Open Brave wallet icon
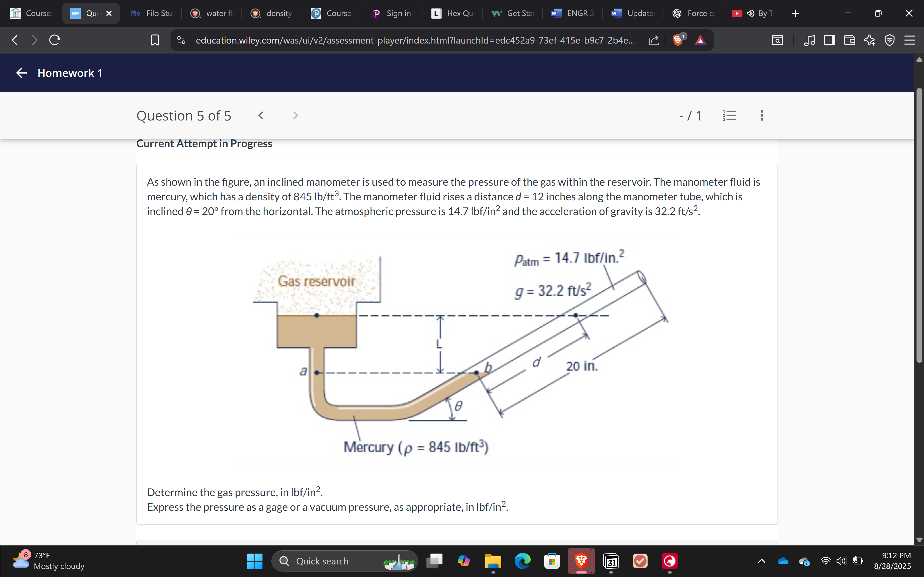This screenshot has width=924, height=577. (849, 40)
